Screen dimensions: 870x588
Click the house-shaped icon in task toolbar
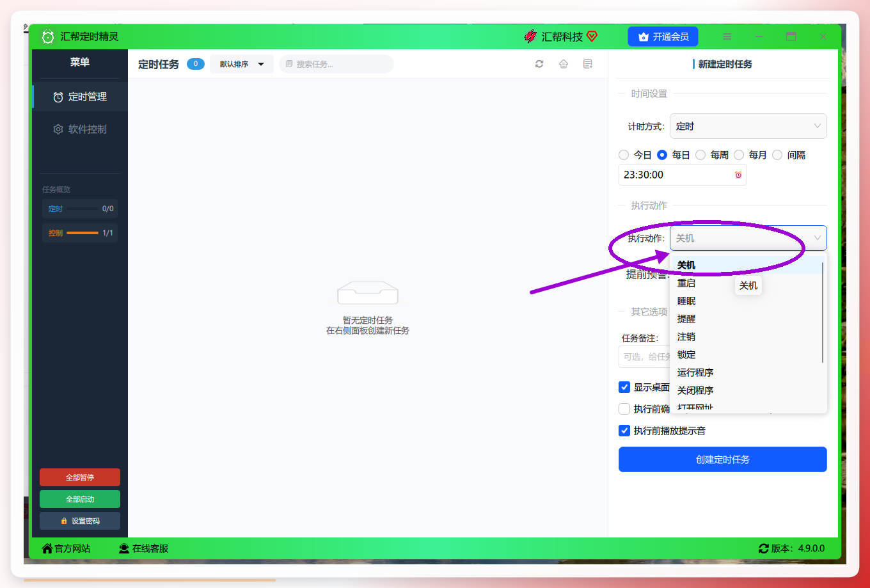564,64
